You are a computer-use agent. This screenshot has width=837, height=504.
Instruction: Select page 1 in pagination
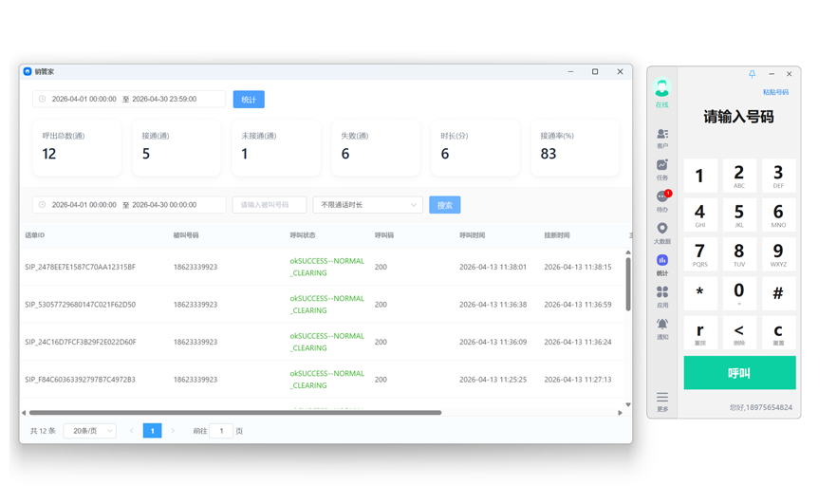tap(152, 431)
